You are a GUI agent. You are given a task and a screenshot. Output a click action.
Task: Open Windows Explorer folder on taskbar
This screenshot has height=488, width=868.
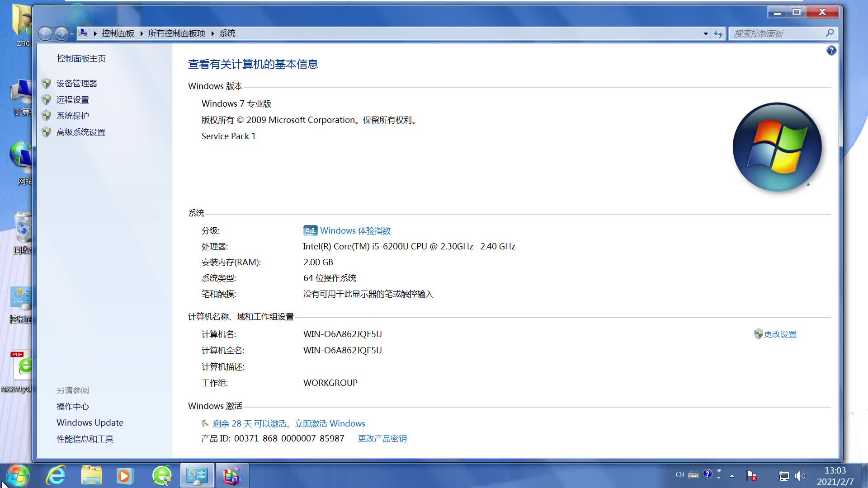91,475
